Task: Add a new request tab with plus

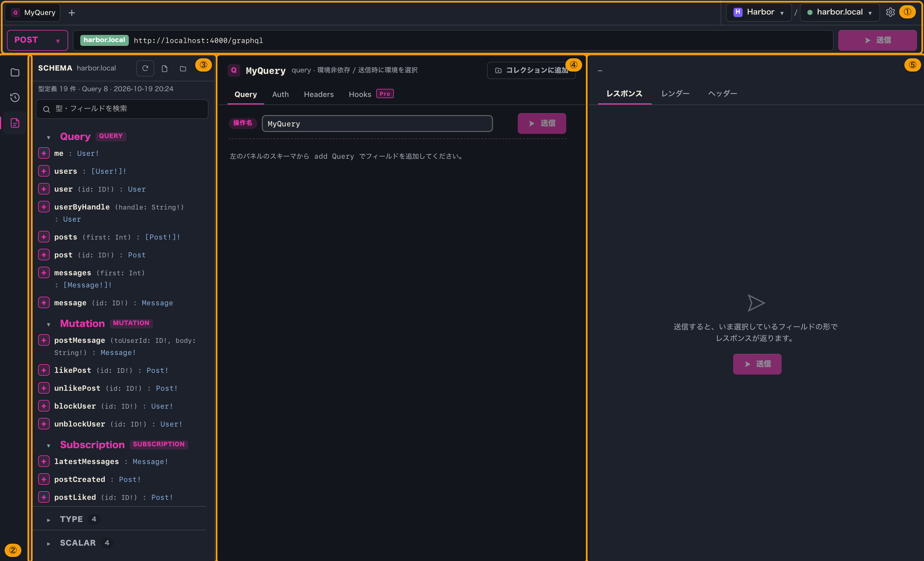Action: tap(72, 13)
